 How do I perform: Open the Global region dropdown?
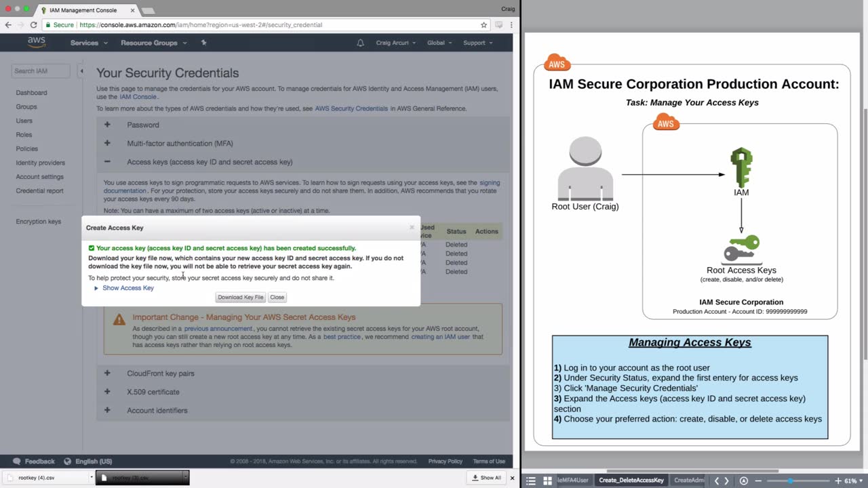point(439,43)
